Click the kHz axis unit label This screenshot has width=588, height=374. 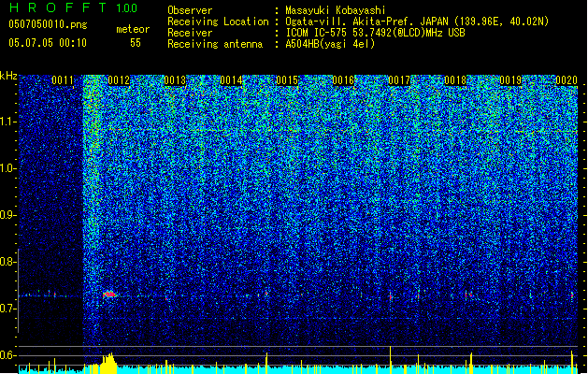tap(8, 76)
